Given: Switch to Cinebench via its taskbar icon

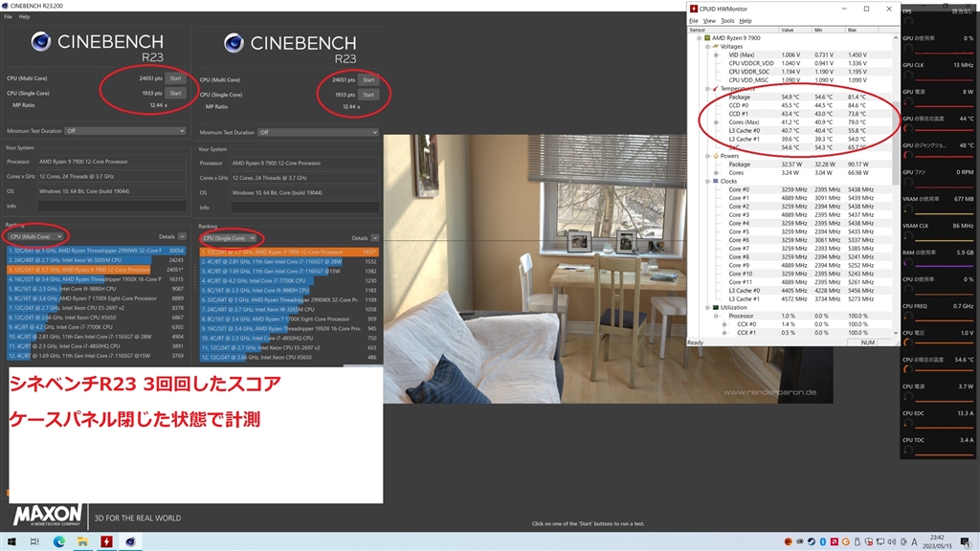Looking at the screenshot, I should pos(130,541).
